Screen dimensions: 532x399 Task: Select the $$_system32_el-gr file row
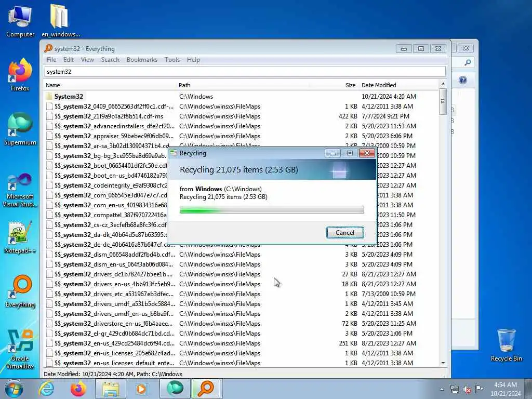[241, 333]
